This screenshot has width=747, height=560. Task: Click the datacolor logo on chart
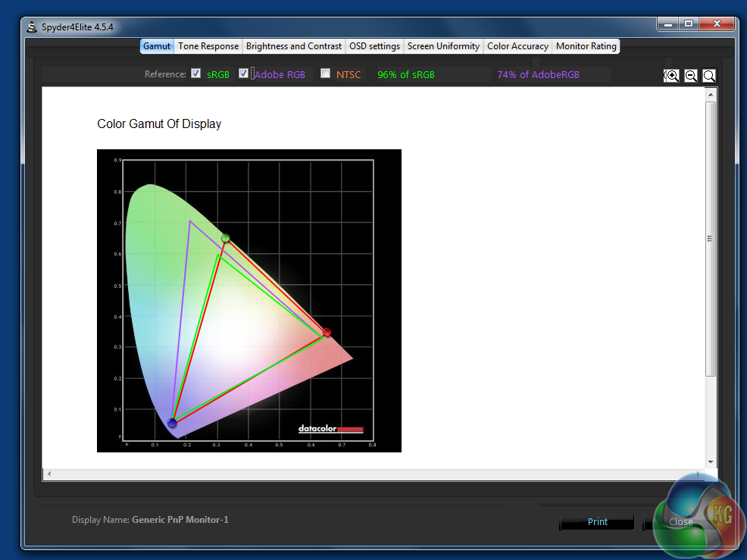pos(330,429)
